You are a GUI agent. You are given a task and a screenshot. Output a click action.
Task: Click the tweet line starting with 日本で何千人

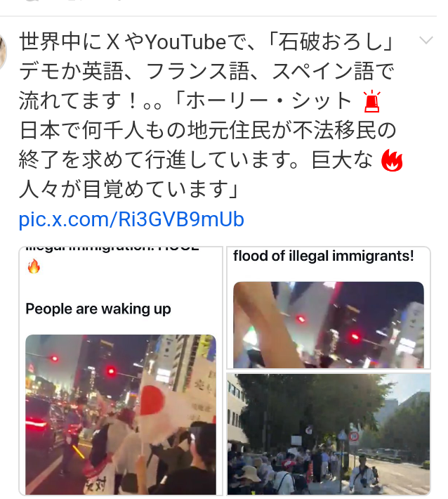(x=208, y=131)
